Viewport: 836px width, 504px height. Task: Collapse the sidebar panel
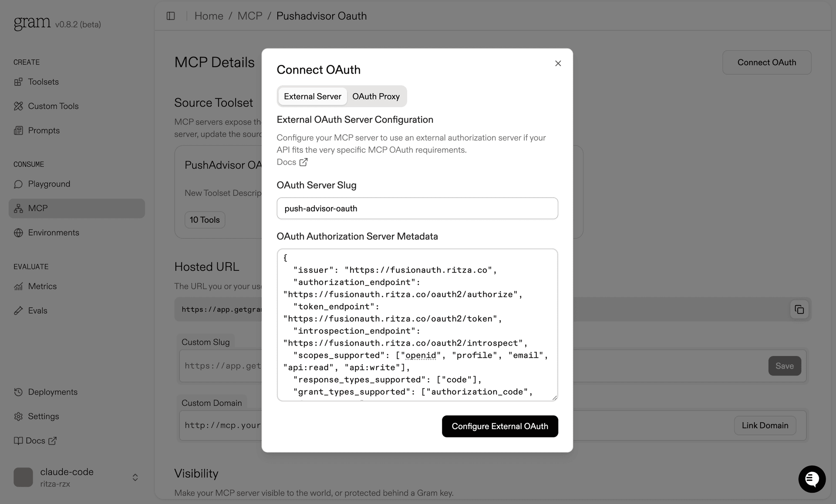170,16
